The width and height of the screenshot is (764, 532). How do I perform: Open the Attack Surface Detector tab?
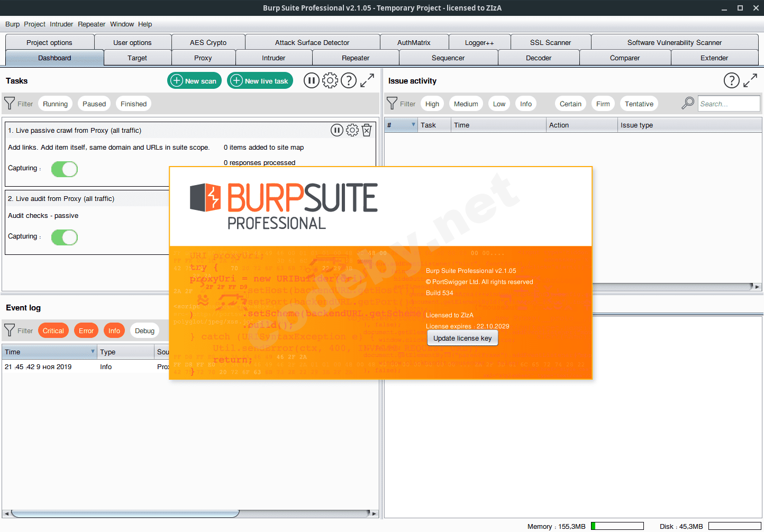point(312,42)
